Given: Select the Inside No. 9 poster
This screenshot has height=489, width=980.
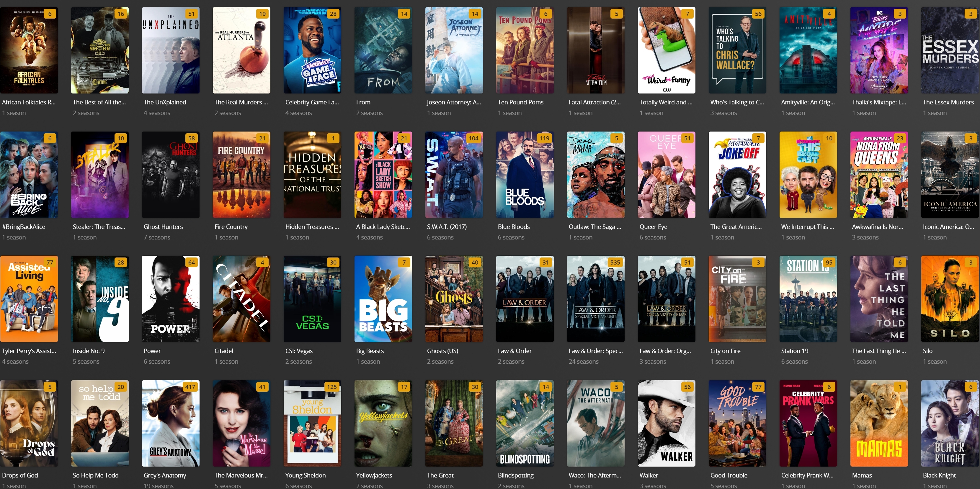Looking at the screenshot, I should [100, 299].
